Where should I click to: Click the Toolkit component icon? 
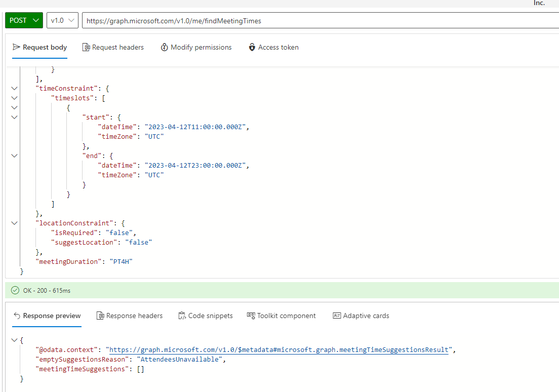click(x=251, y=316)
